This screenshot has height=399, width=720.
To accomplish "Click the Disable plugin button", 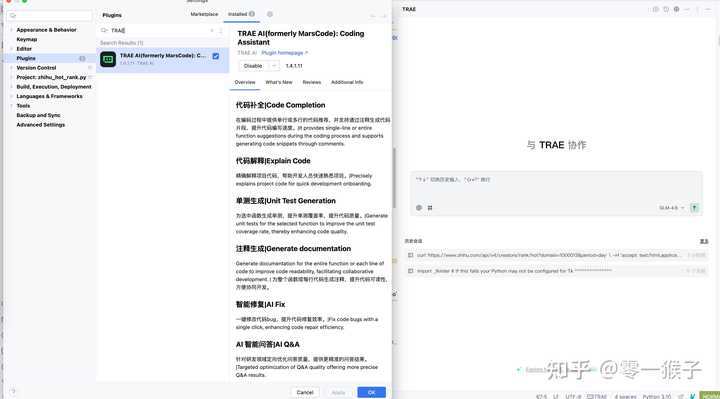I will [253, 66].
